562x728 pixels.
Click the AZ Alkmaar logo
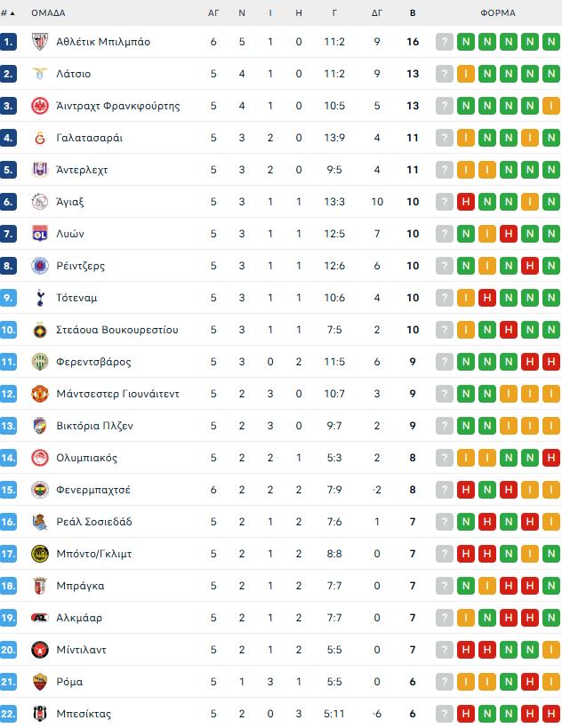tap(40, 618)
